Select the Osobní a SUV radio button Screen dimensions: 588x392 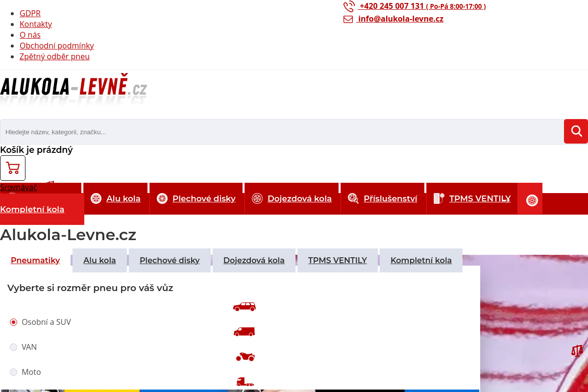coord(13,322)
